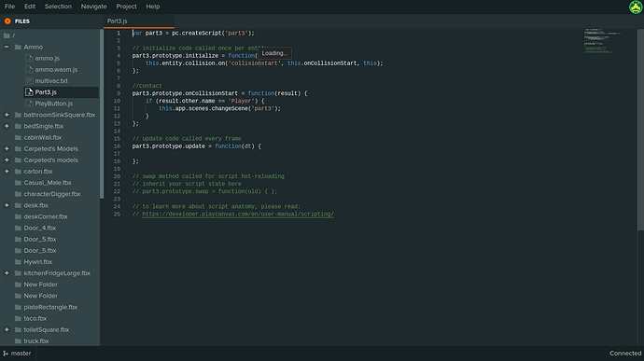
Task: Select cabinWall.fbx folder icon
Action: point(18,137)
